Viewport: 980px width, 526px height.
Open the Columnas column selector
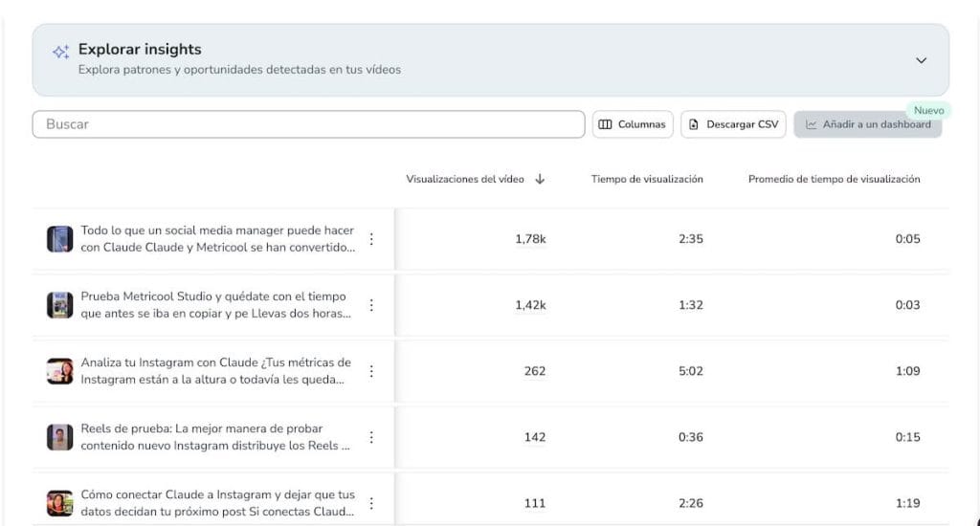click(x=633, y=124)
